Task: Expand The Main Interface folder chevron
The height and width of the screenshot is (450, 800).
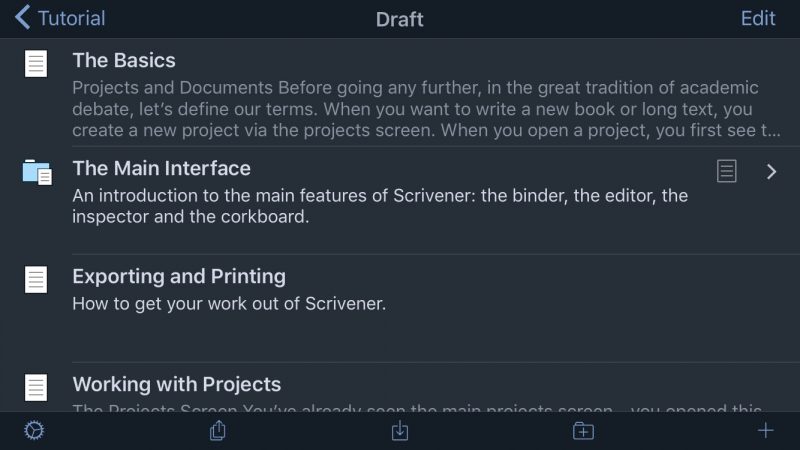Action: [771, 171]
